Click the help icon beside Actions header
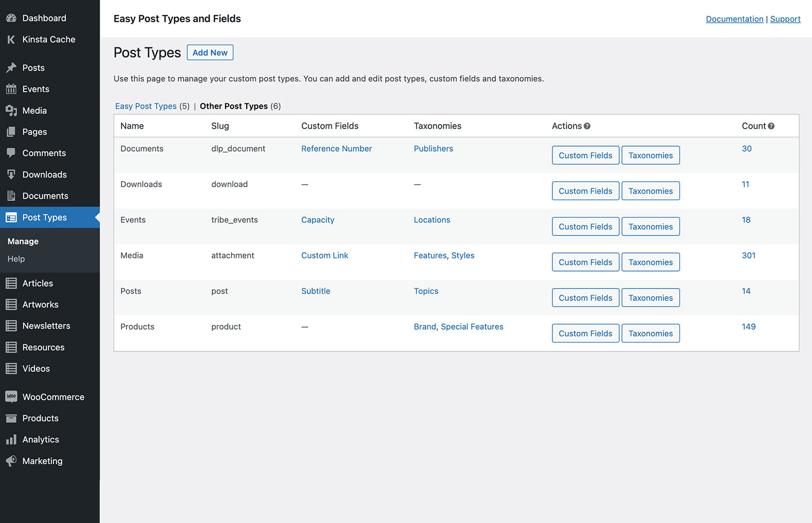The width and height of the screenshot is (812, 523). tap(587, 126)
